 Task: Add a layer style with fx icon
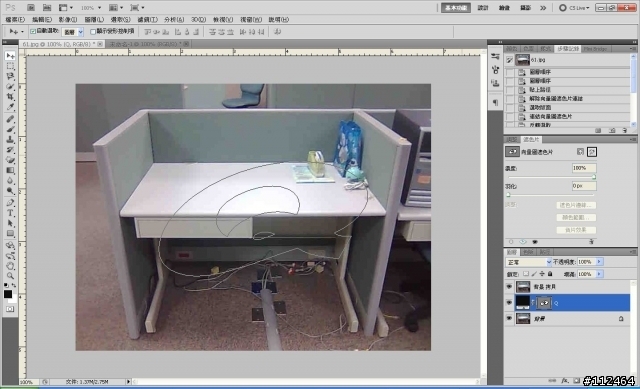(x=565, y=380)
